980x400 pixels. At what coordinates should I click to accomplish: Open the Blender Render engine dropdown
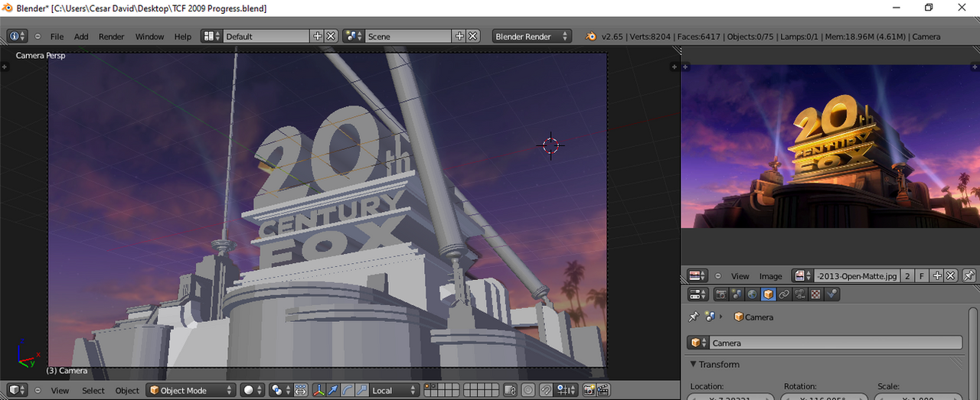pyautogui.click(x=533, y=36)
